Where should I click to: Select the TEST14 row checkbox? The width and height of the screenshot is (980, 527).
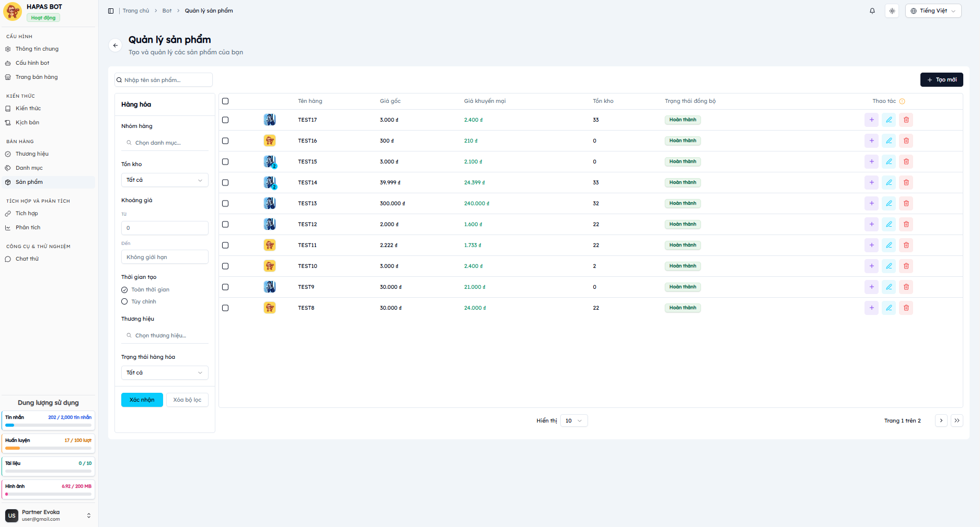[x=225, y=182]
